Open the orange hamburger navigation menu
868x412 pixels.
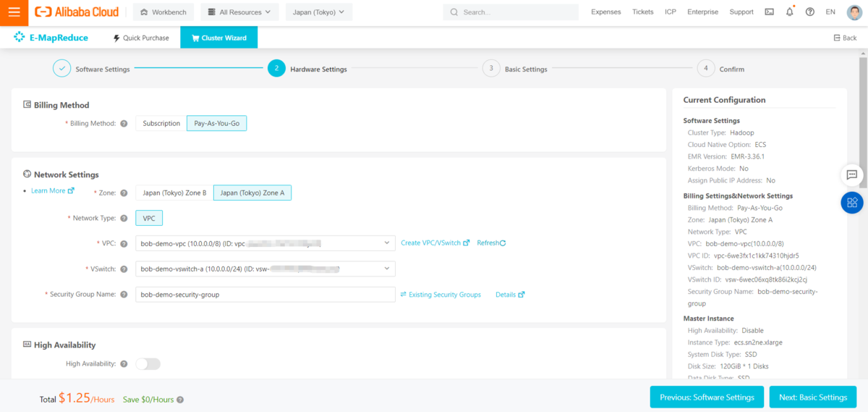point(14,12)
